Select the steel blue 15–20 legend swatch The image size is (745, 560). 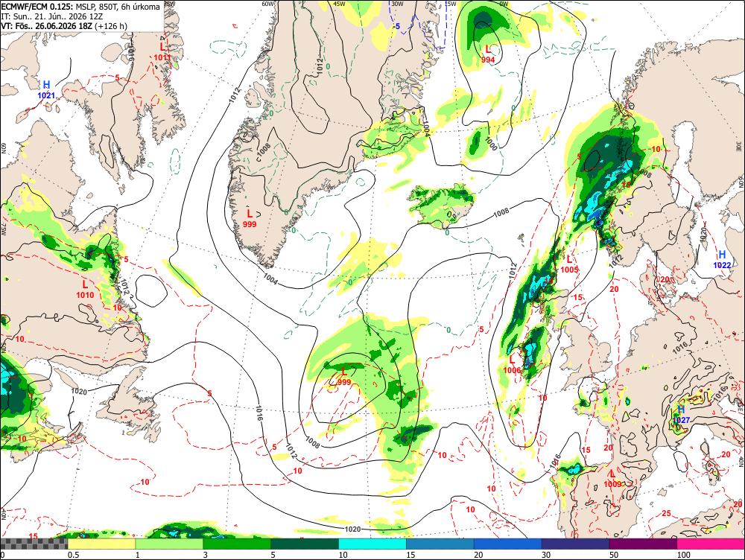[x=440, y=544]
